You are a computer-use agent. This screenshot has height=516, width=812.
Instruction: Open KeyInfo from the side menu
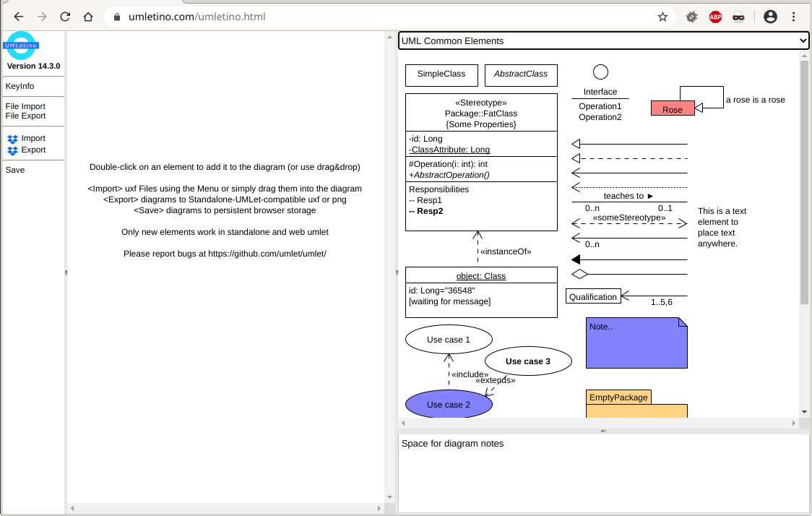pyautogui.click(x=20, y=86)
